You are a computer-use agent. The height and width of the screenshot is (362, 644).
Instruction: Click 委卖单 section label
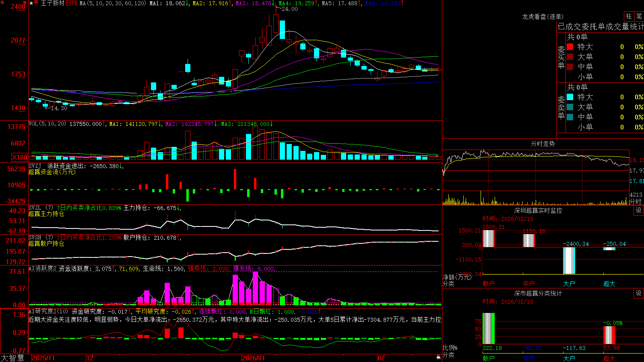pos(561,107)
